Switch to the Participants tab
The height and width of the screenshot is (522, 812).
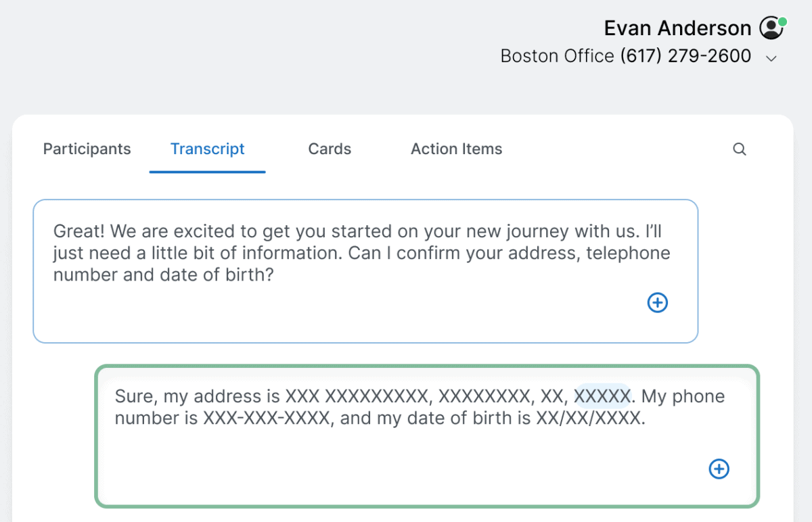tap(87, 149)
